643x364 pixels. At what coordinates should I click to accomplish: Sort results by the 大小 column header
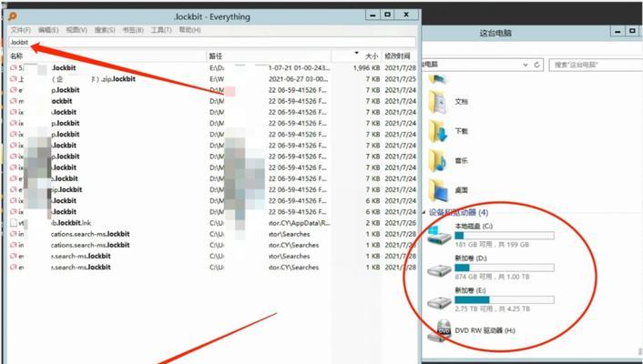coord(356,56)
